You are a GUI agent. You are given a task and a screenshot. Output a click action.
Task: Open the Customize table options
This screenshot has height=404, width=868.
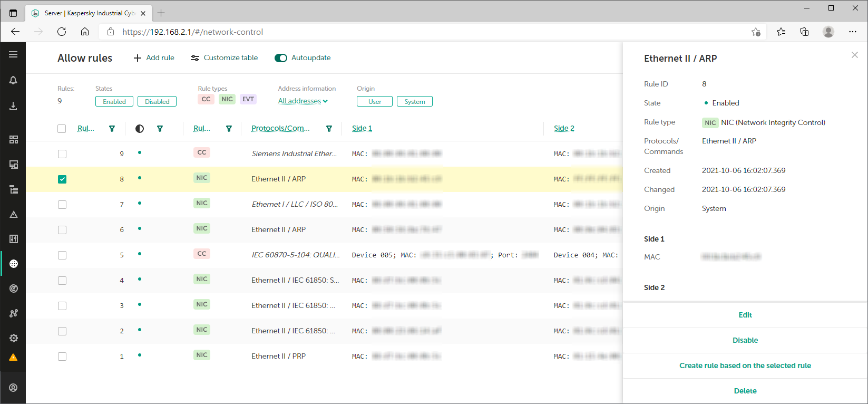pyautogui.click(x=224, y=58)
